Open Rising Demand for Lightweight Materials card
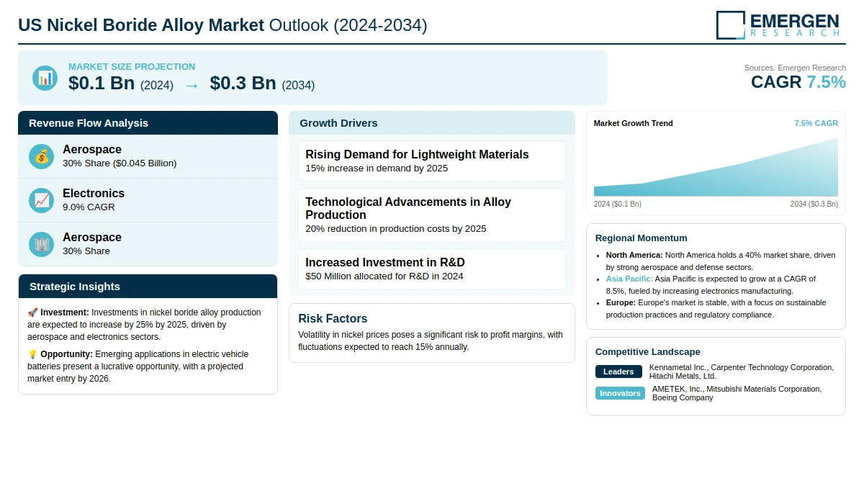 pos(431,161)
